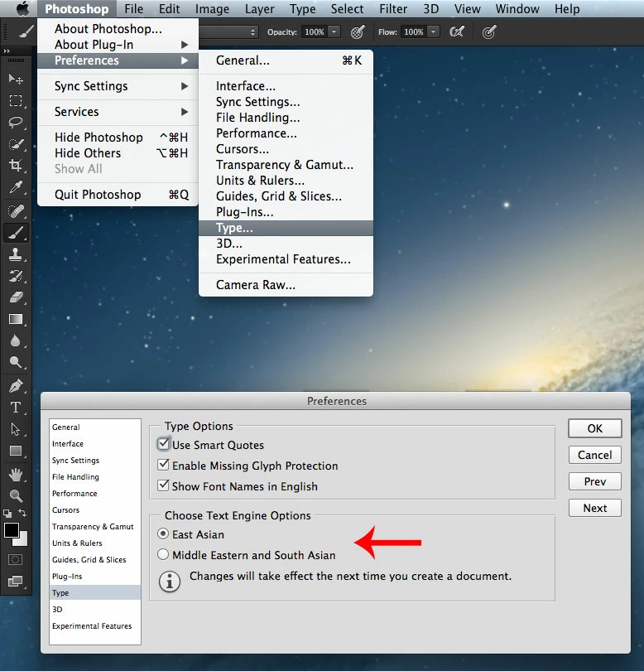Select the Lasso tool
The height and width of the screenshot is (671, 644).
point(16,123)
